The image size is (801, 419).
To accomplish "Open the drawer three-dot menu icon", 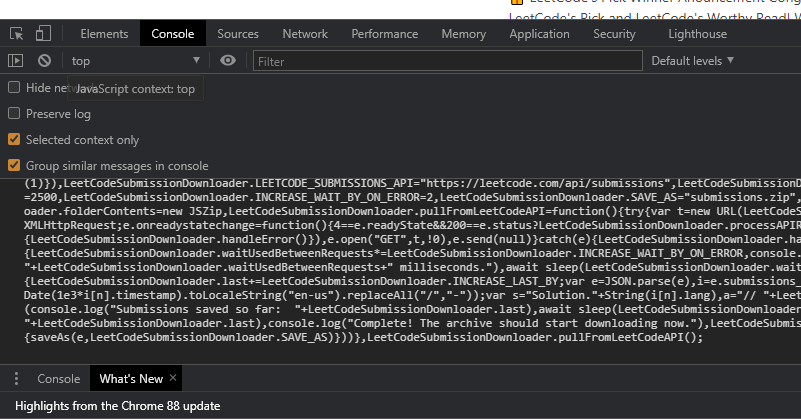I will (16, 379).
